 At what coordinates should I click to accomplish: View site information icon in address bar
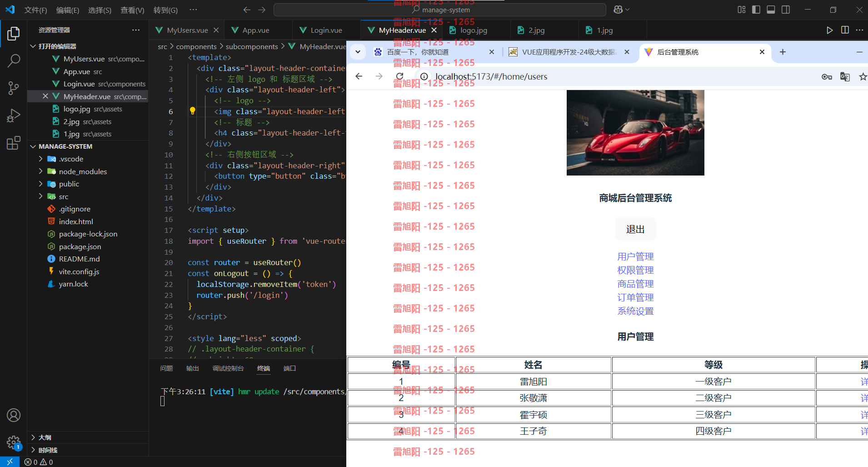424,76
